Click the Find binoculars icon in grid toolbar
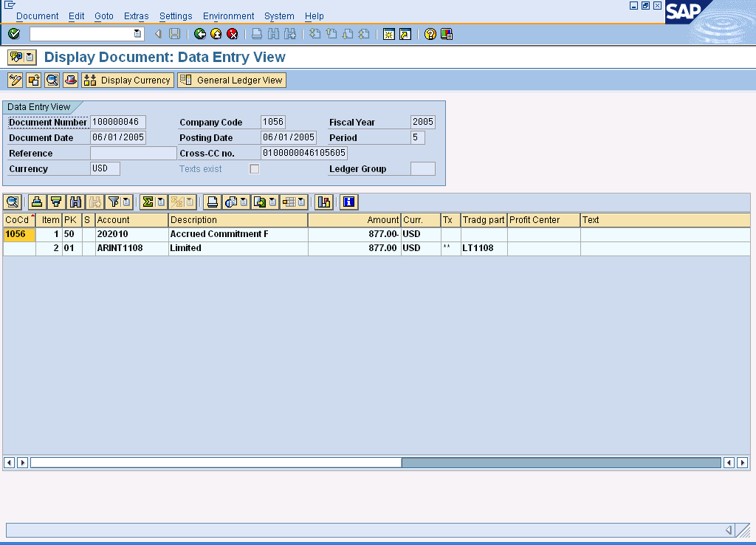Screen dimensions: 756x545 [x=76, y=202]
